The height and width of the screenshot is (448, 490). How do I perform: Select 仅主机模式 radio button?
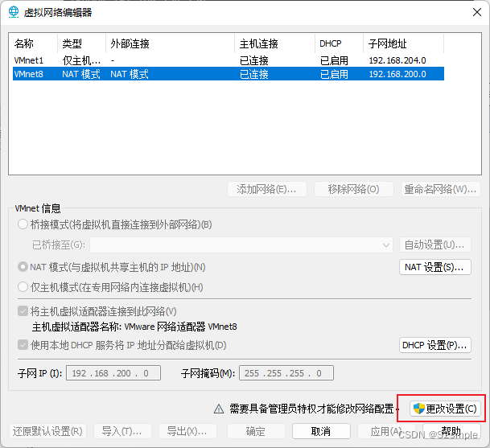[23, 287]
